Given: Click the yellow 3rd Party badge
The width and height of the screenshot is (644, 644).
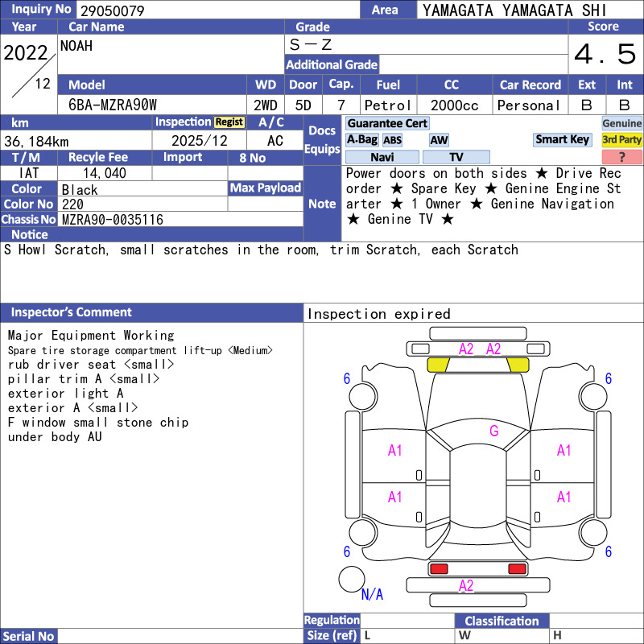Looking at the screenshot, I should 621,139.
